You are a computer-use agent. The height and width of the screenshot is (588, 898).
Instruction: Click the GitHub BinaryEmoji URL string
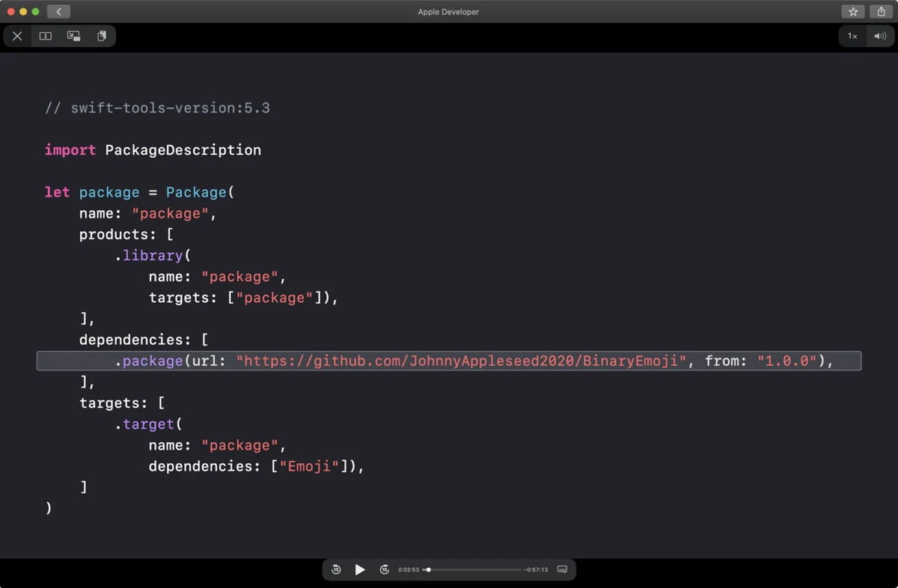(462, 361)
